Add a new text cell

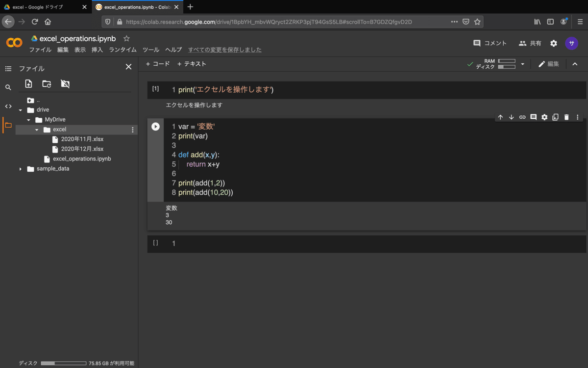(x=192, y=64)
